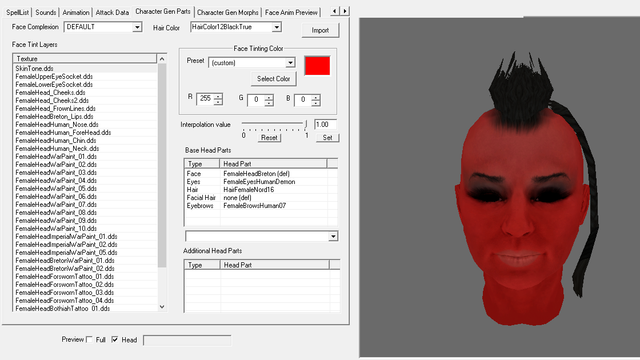Viewport: 640px width, 360px height.
Task: Select FemaleHeadHuman_Neck.dds layer
Action: [x=85, y=149]
